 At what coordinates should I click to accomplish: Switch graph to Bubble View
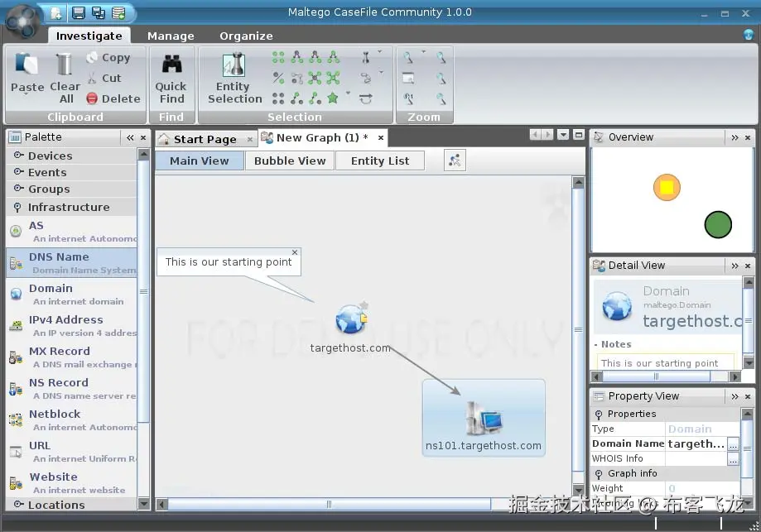290,161
